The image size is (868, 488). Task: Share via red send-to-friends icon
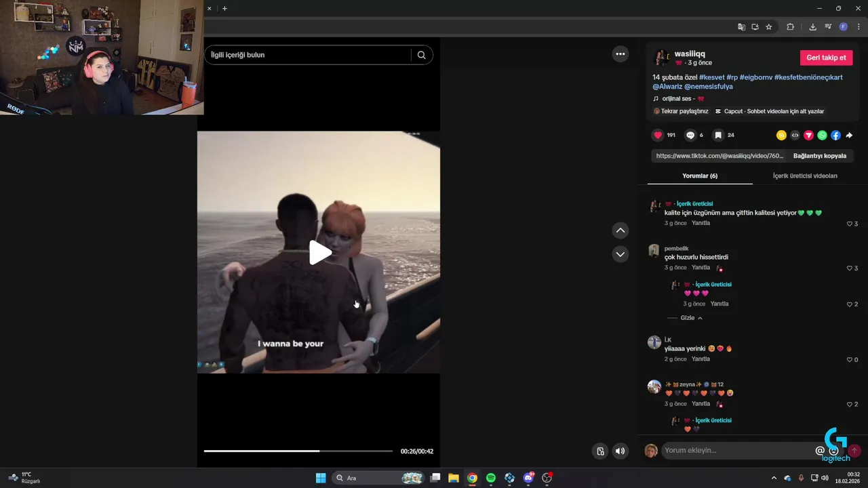coord(808,136)
